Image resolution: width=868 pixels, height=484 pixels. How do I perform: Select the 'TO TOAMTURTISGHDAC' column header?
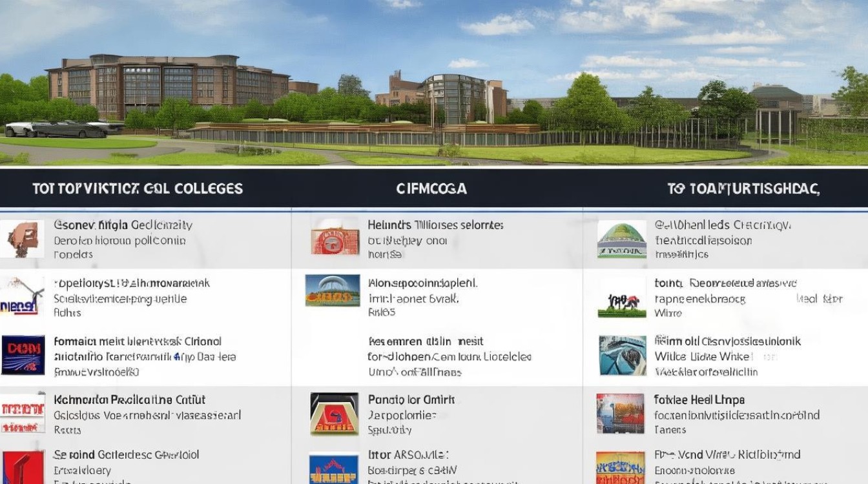[x=743, y=188]
